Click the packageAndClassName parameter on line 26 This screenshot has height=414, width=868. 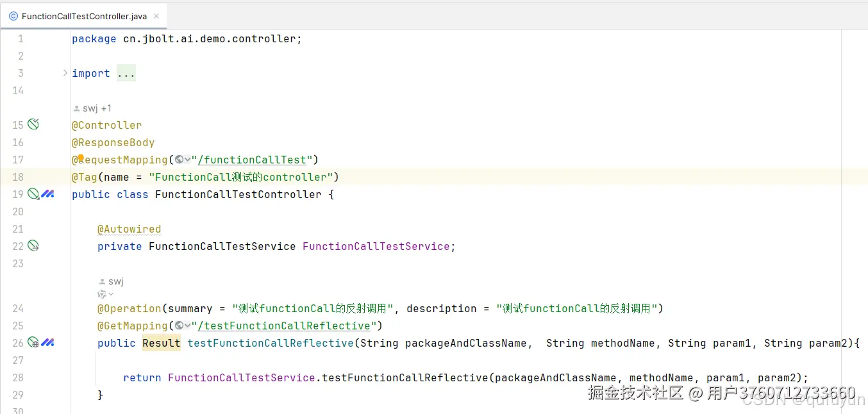pyautogui.click(x=466, y=343)
